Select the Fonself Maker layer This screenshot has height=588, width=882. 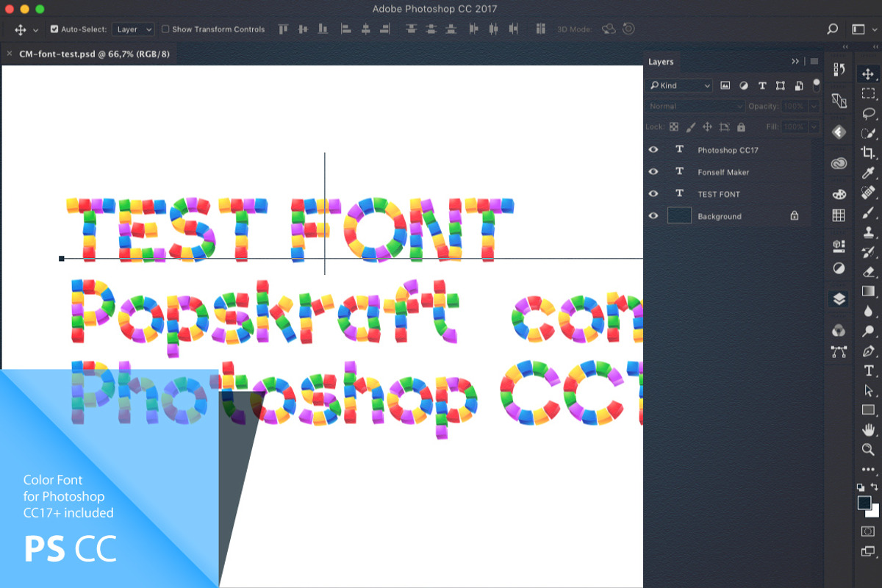tap(728, 172)
